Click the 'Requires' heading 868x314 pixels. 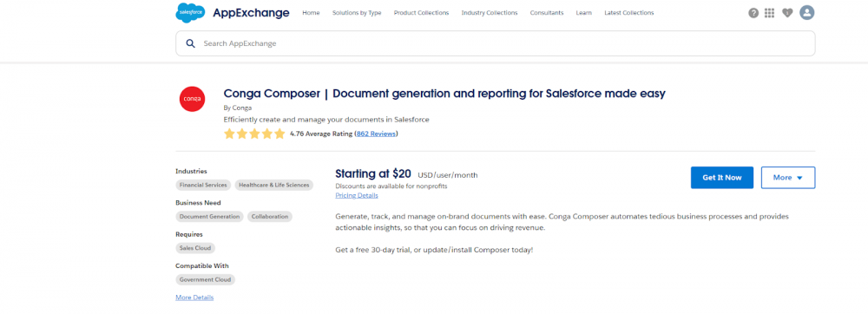(188, 234)
